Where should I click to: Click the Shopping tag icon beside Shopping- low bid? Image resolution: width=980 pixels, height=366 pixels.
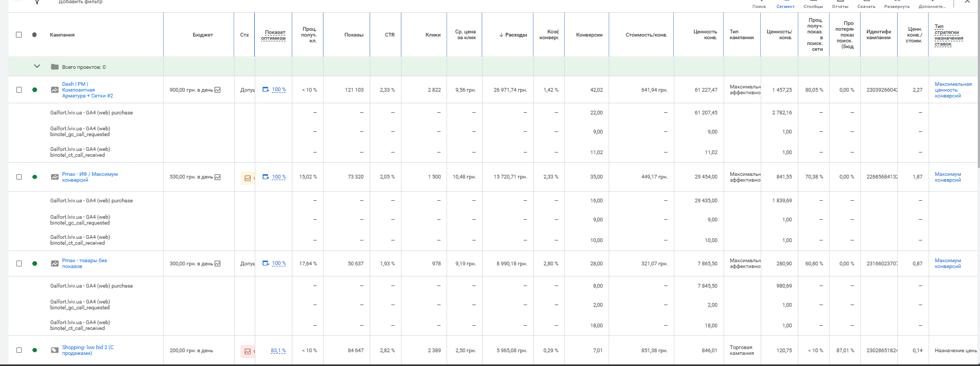pyautogui.click(x=55, y=350)
